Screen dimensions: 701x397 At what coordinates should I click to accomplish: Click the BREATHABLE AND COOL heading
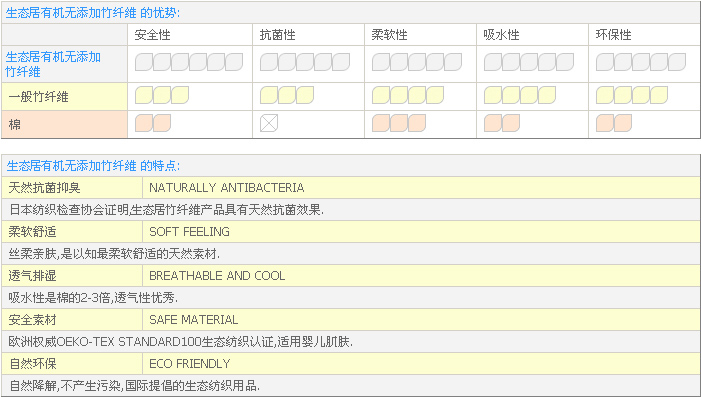(x=217, y=276)
